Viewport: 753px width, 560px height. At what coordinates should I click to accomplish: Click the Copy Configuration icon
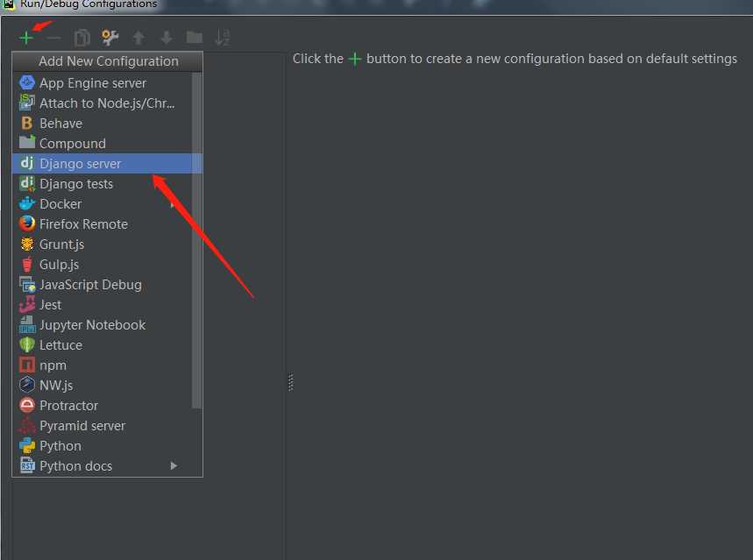point(82,38)
